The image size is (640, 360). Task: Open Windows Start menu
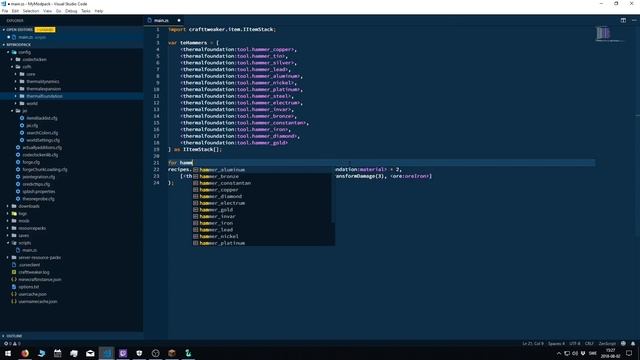pyautogui.click(x=8, y=353)
